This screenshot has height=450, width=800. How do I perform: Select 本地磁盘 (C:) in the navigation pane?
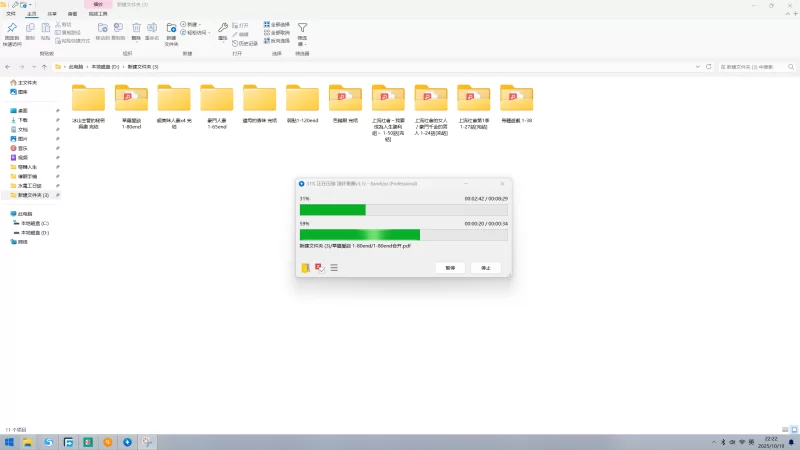click(35, 223)
